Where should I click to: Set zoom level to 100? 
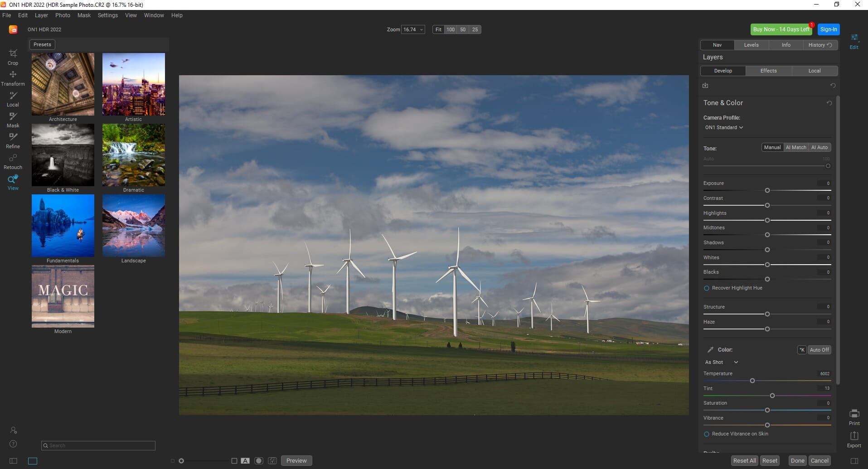click(x=451, y=29)
